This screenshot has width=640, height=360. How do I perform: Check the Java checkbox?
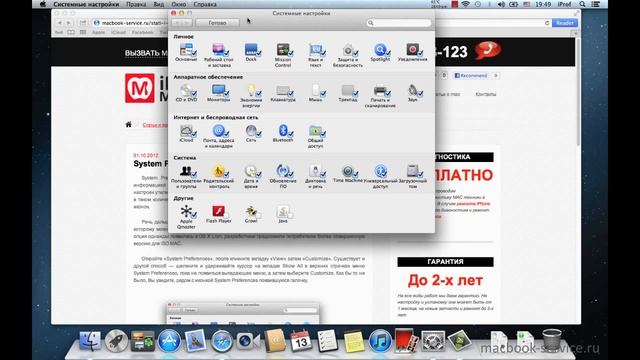(291, 215)
